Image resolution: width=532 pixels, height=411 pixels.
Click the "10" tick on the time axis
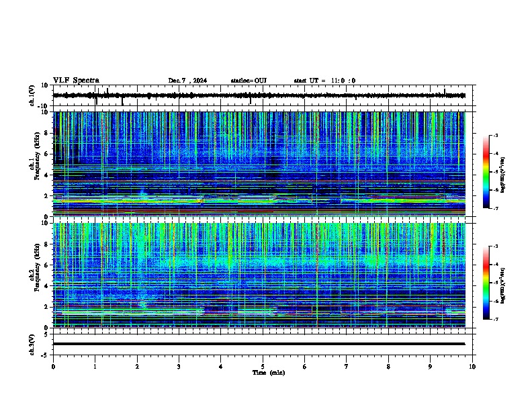coord(472,367)
